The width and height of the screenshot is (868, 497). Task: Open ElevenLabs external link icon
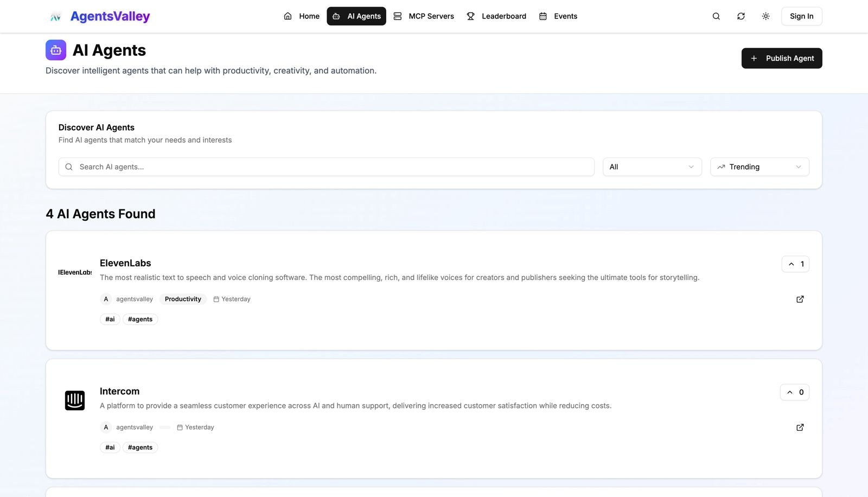click(x=800, y=299)
